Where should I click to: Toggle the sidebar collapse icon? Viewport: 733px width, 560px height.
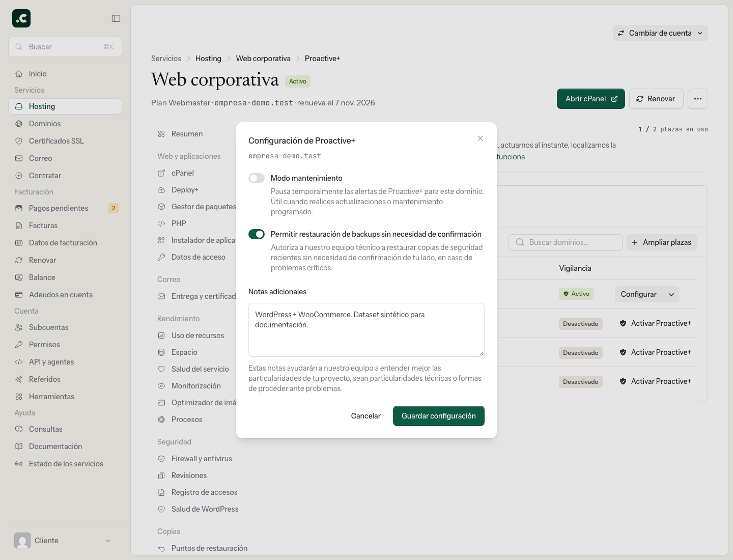[116, 18]
